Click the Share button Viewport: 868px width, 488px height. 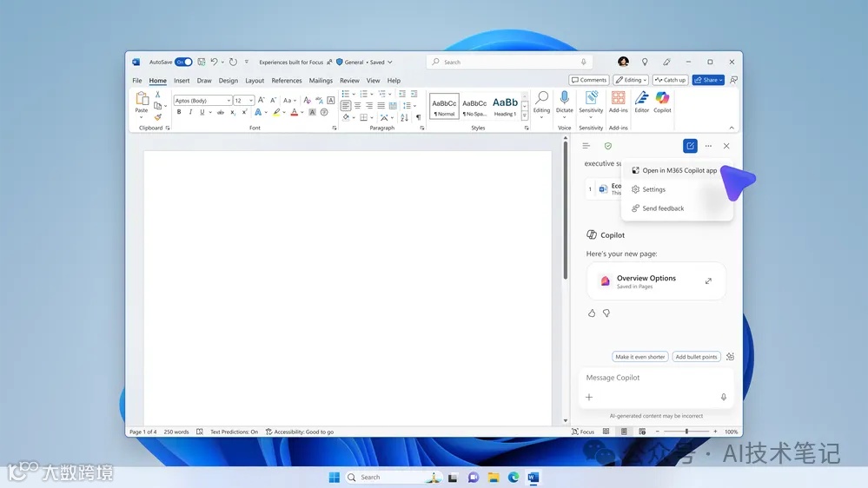[x=708, y=80]
